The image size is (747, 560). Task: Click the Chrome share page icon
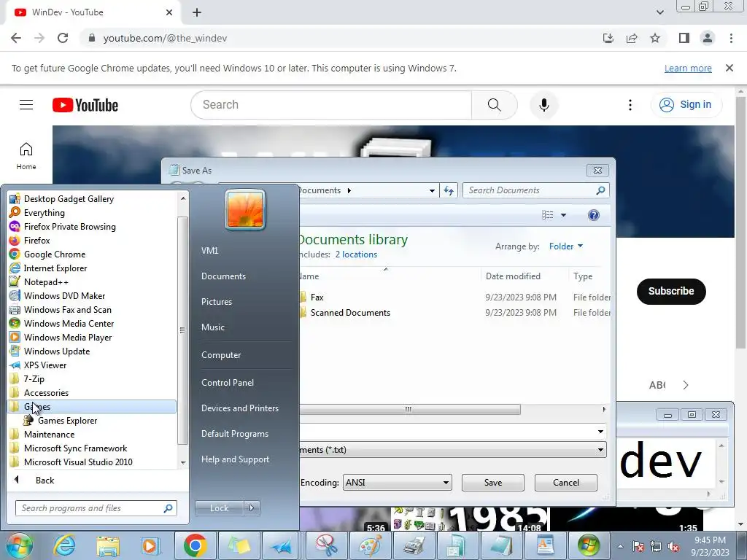click(632, 38)
